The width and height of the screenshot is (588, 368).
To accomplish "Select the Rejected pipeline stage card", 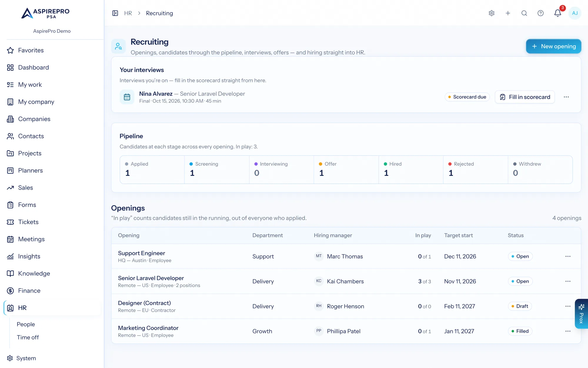I will coord(475,170).
